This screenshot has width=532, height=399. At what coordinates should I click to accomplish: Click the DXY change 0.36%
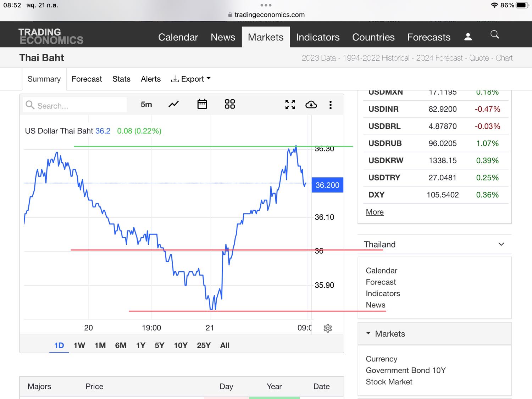click(487, 195)
